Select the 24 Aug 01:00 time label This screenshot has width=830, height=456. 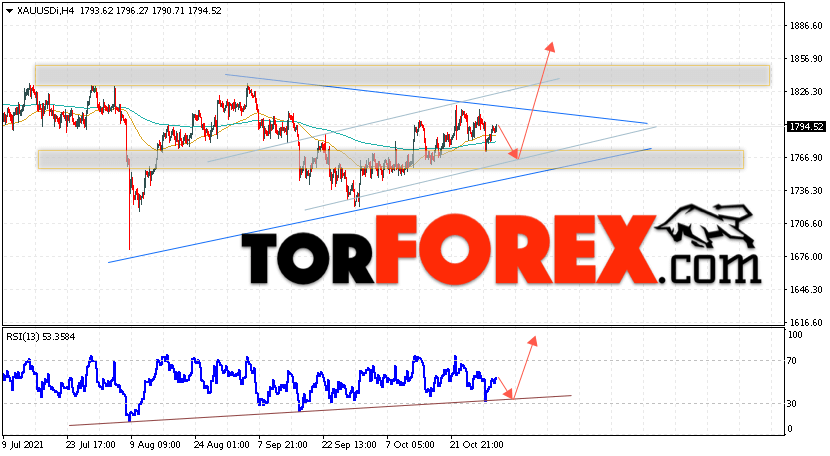tap(221, 444)
